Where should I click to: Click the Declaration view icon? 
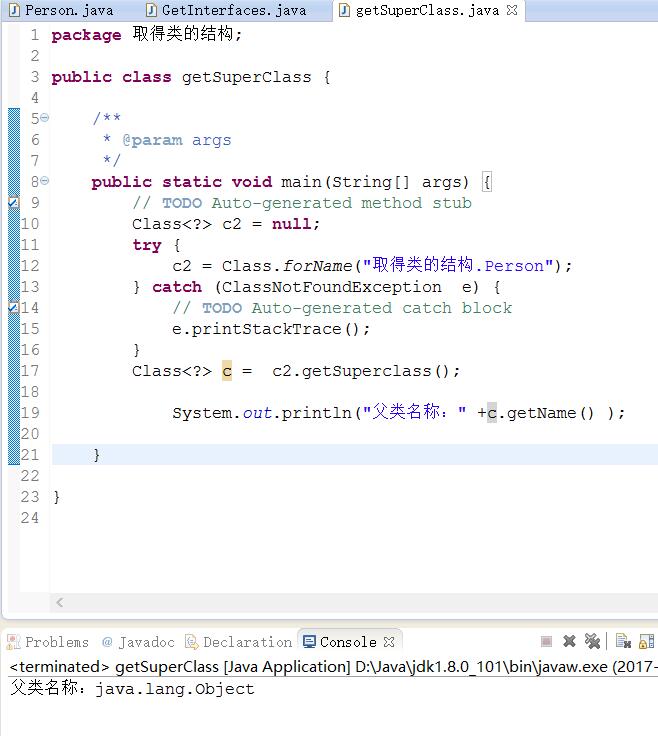pyautogui.click(x=191, y=642)
